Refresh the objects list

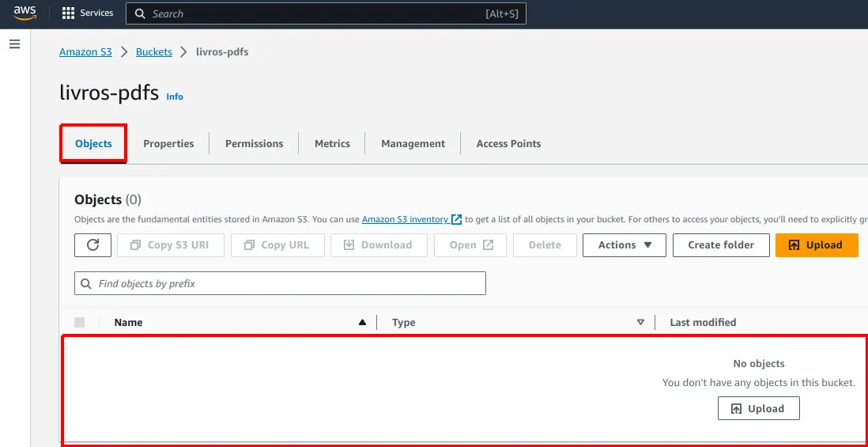click(93, 244)
